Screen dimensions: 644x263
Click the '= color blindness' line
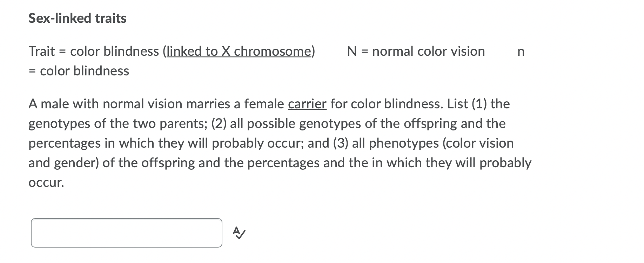tap(79, 71)
